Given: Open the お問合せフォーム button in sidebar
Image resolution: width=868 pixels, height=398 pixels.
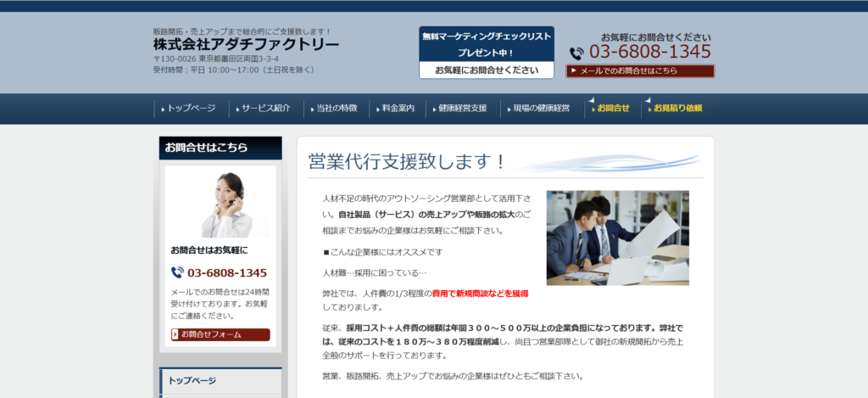Looking at the screenshot, I should (220, 334).
